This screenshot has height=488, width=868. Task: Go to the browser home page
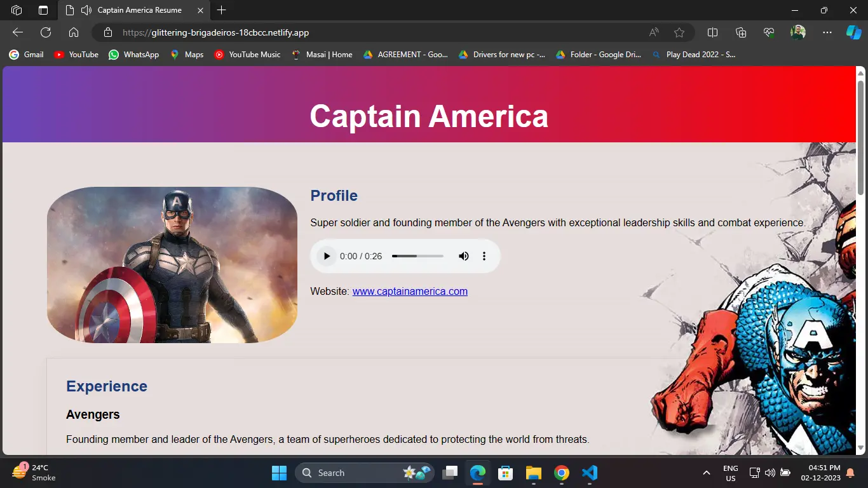click(x=74, y=32)
